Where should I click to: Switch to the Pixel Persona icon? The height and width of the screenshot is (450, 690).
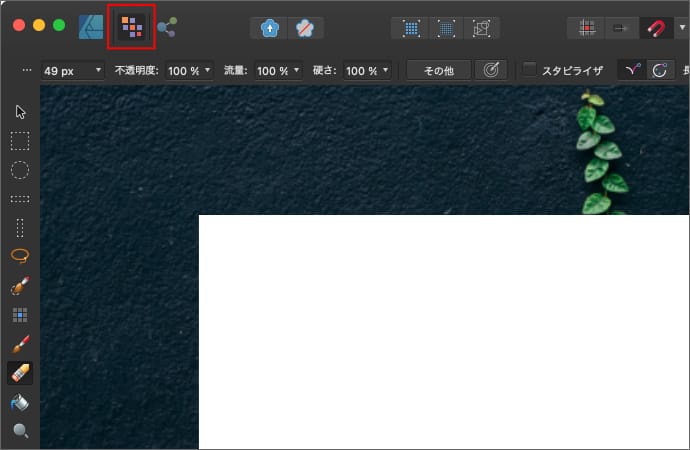point(131,27)
